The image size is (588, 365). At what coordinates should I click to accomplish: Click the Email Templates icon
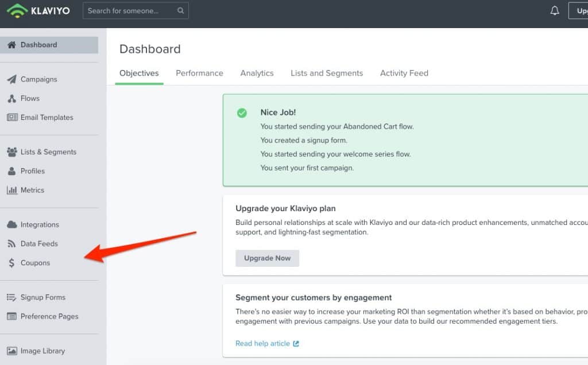12,118
